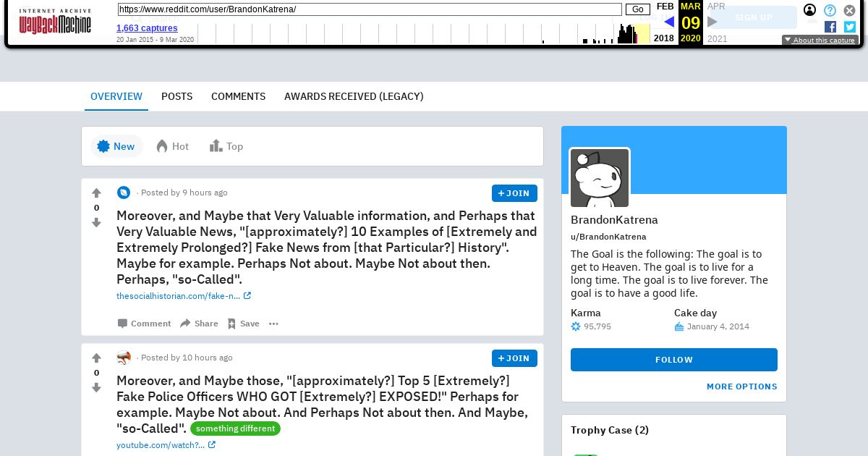Open more options ellipsis on first post

pos(273,324)
